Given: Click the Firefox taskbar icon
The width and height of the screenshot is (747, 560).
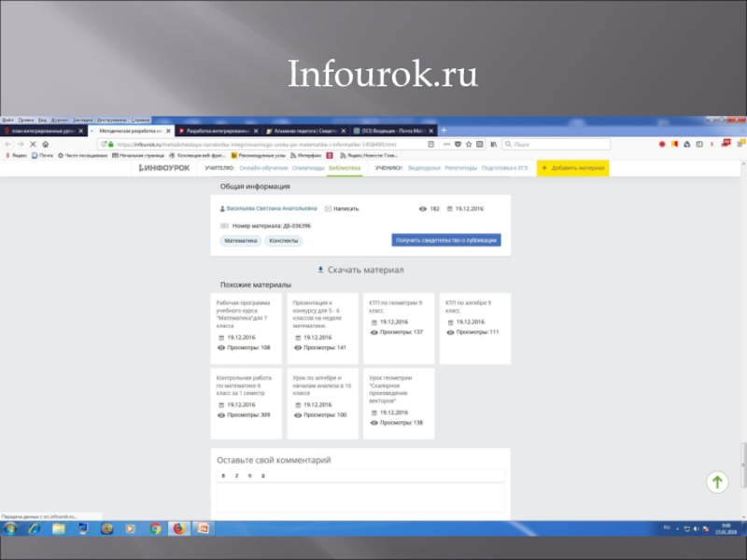Looking at the screenshot, I should [179, 528].
